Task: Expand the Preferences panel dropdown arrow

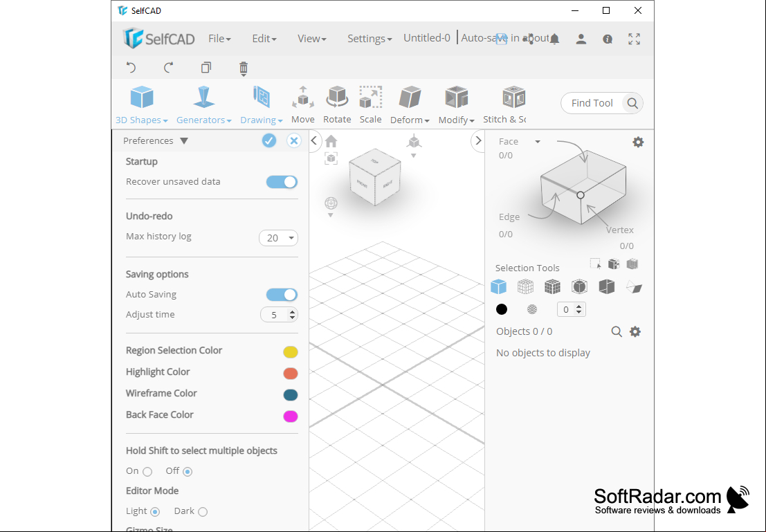Action: tap(183, 140)
